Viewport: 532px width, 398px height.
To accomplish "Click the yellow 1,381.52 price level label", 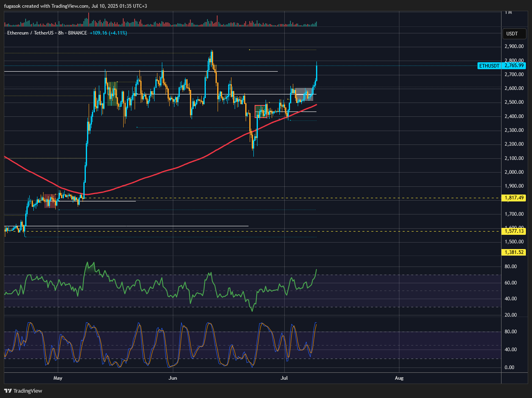I will pyautogui.click(x=514, y=252).
